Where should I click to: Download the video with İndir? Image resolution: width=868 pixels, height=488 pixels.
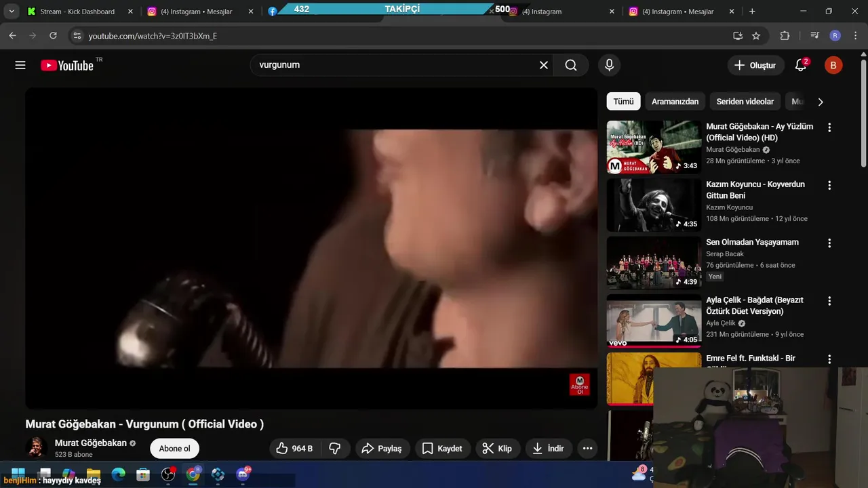coord(549,448)
